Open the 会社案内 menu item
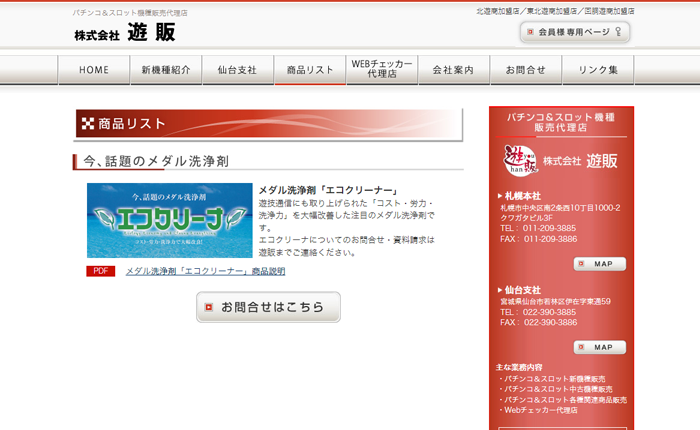Viewport: 700px width, 430px height. pyautogui.click(x=454, y=70)
